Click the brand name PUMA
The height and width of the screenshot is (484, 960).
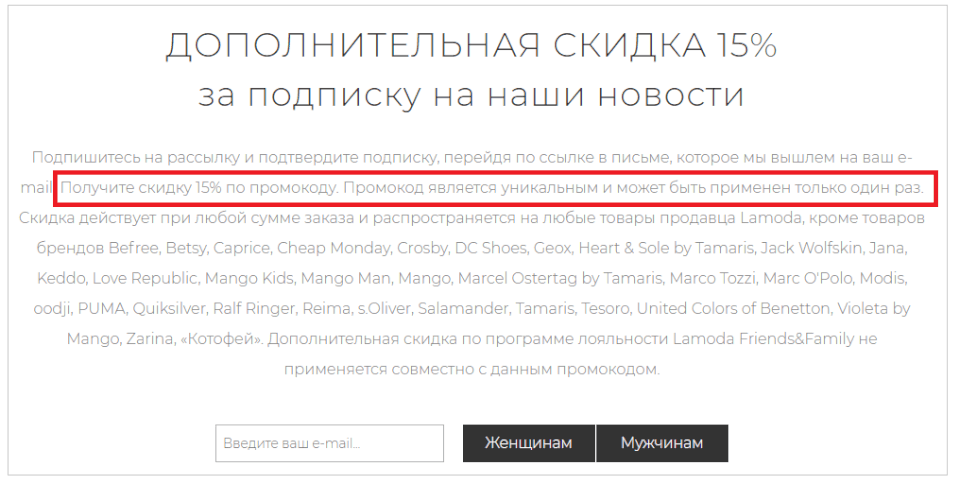tap(102, 308)
